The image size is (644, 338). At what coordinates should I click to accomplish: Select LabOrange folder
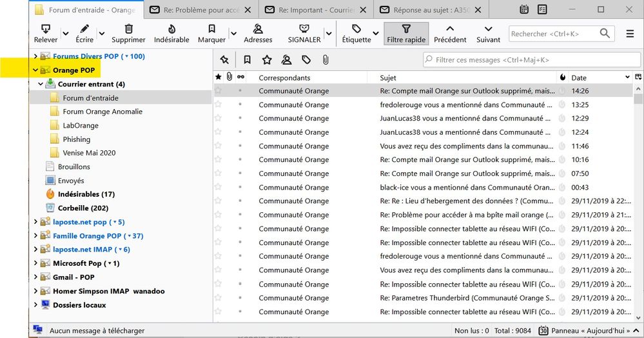tap(81, 125)
